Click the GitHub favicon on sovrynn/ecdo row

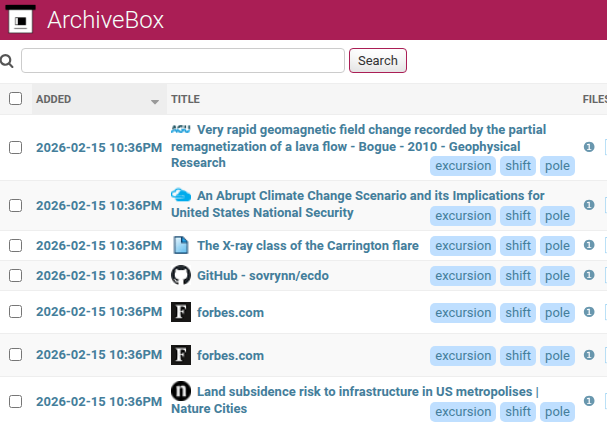(180, 275)
